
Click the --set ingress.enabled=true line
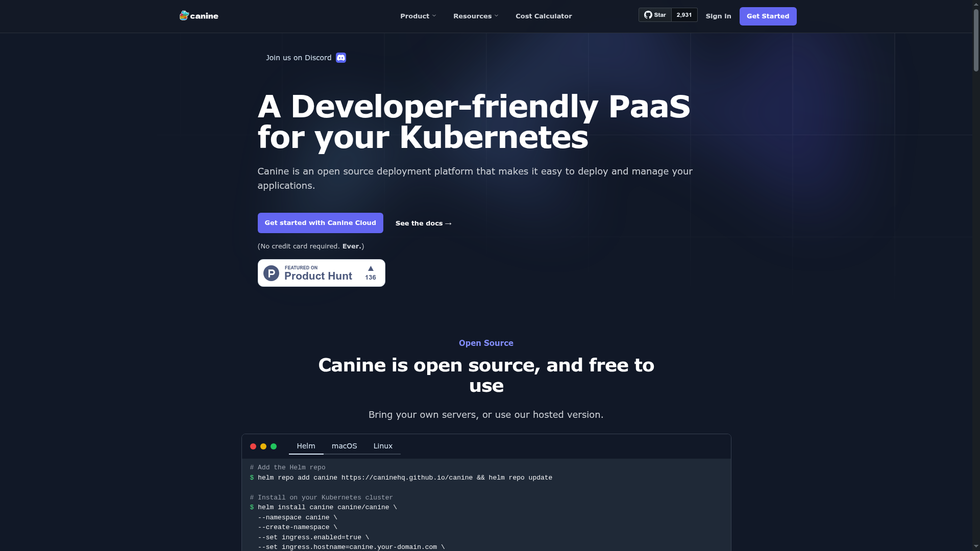313,537
